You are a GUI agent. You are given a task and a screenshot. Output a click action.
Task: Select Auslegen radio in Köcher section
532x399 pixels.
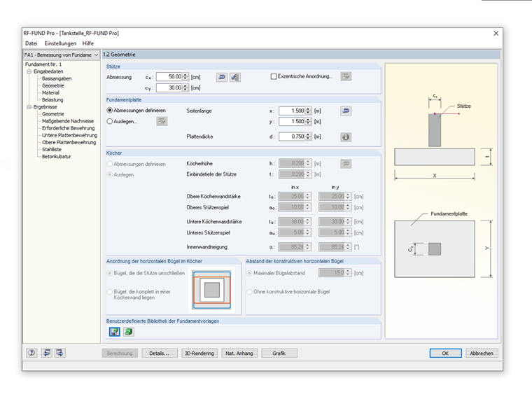click(110, 174)
